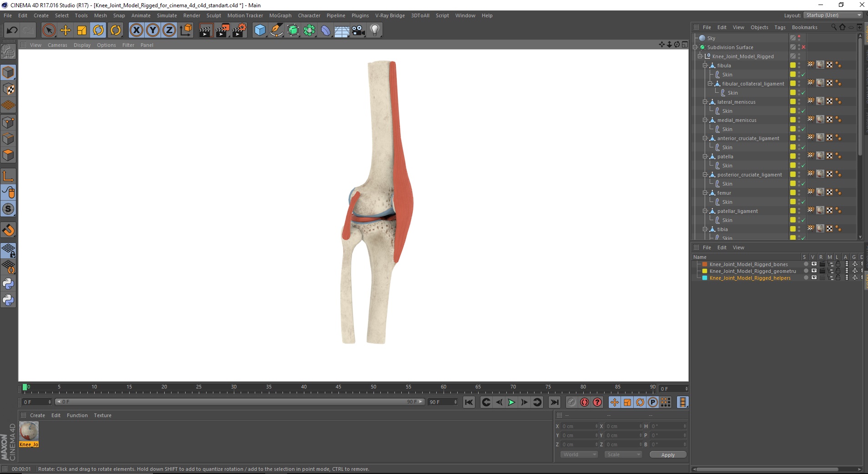The image size is (868, 474).
Task: Switch to Polygons mode
Action: 8,155
